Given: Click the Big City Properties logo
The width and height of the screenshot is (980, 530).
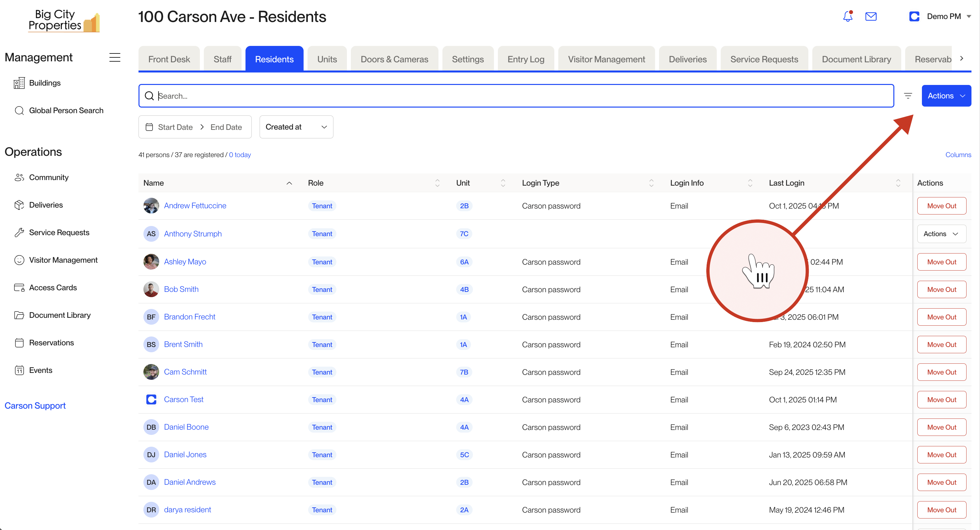Looking at the screenshot, I should [64, 21].
